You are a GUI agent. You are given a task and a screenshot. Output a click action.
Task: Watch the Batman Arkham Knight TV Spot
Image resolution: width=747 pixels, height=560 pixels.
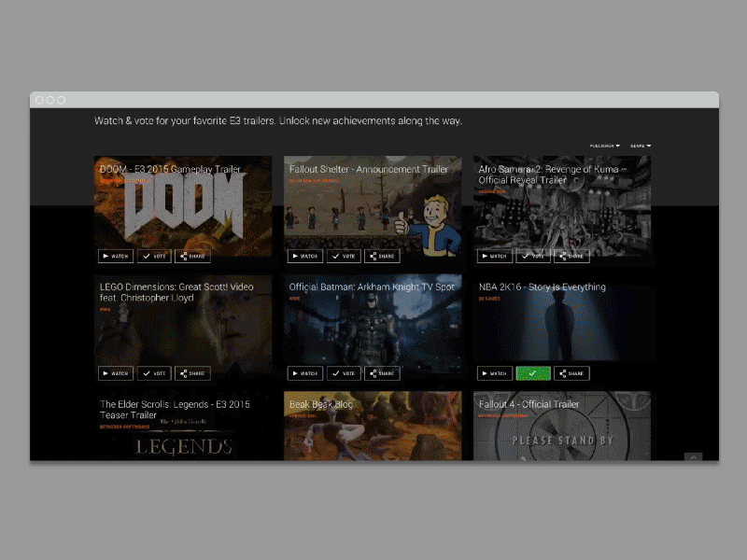[x=305, y=373]
